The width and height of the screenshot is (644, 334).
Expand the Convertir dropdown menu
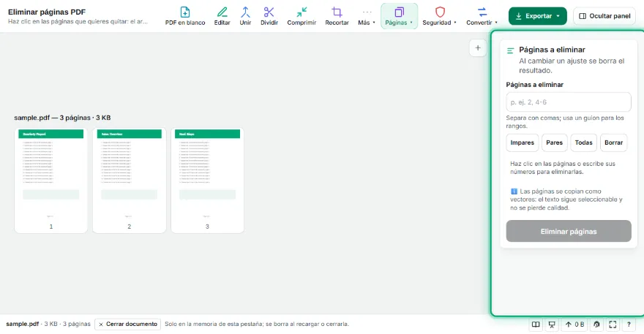pyautogui.click(x=482, y=16)
